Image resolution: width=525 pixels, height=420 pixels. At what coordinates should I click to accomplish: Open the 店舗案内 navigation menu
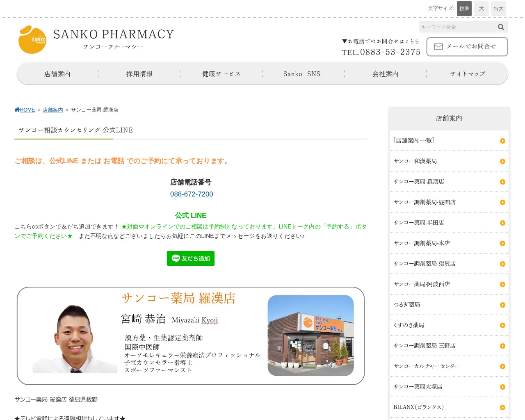(x=57, y=74)
